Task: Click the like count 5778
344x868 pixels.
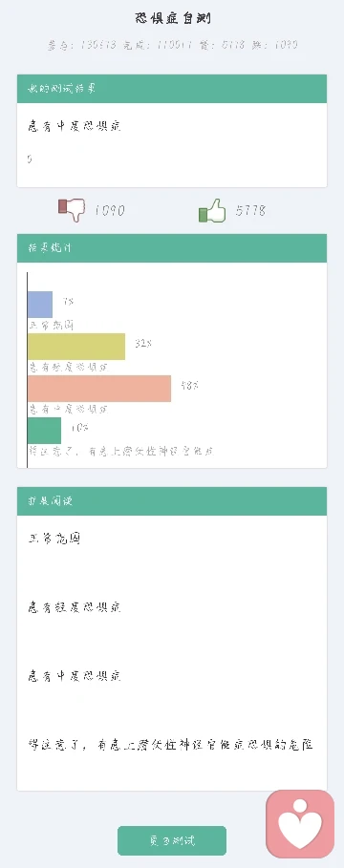Action: 250,210
